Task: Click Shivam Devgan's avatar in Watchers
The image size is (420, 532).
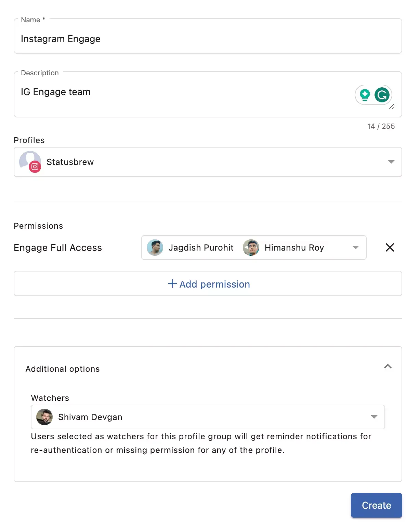Action: click(44, 417)
